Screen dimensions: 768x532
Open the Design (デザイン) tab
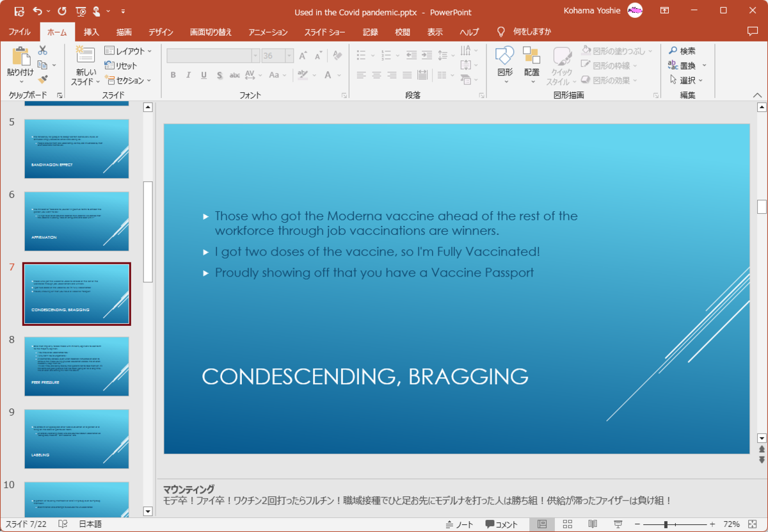(161, 32)
